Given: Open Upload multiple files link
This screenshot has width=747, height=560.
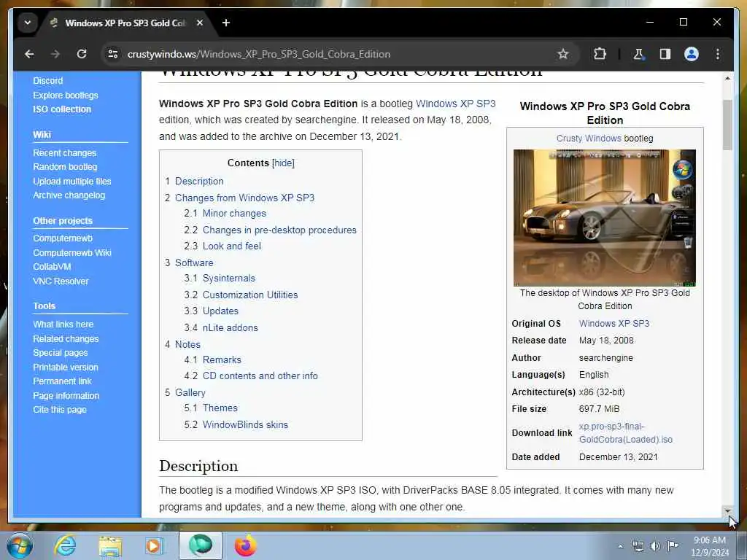Looking at the screenshot, I should pyautogui.click(x=72, y=182).
